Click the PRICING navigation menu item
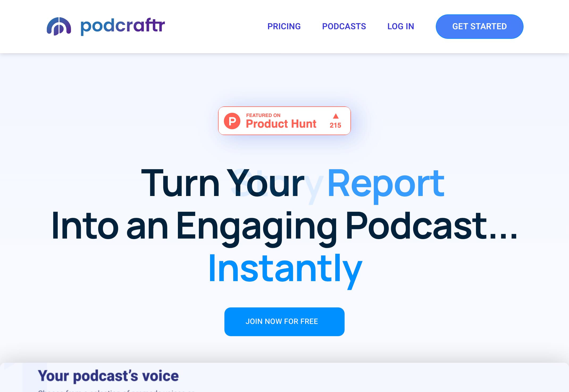The image size is (569, 392). click(284, 26)
